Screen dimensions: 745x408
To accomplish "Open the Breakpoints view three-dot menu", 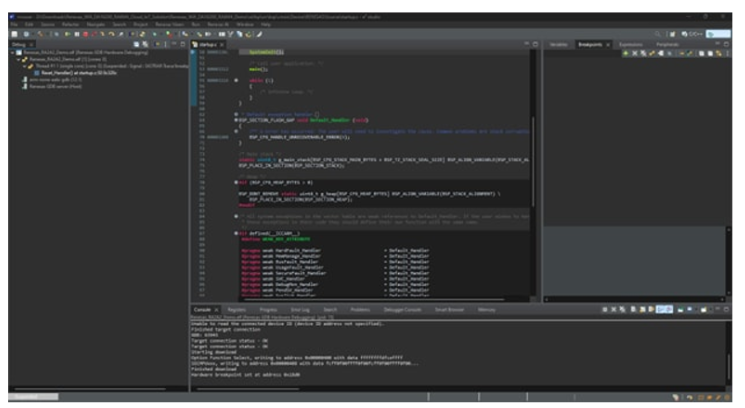I will (x=727, y=53).
